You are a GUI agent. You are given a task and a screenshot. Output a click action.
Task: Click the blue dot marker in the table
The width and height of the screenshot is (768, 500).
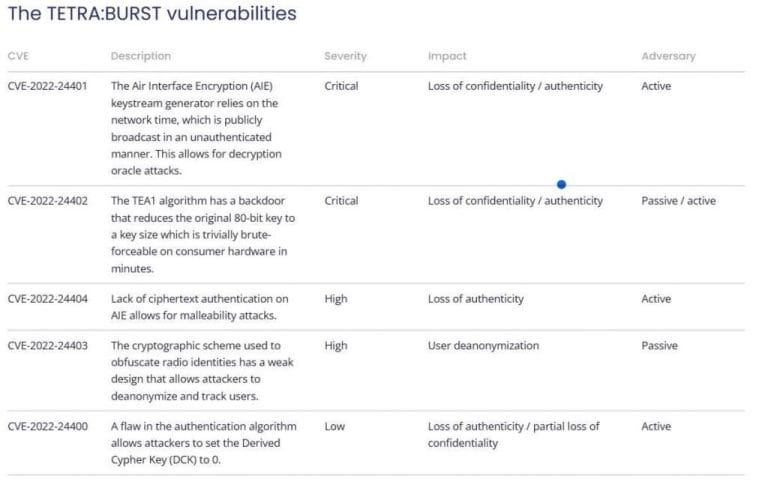pyautogui.click(x=561, y=184)
